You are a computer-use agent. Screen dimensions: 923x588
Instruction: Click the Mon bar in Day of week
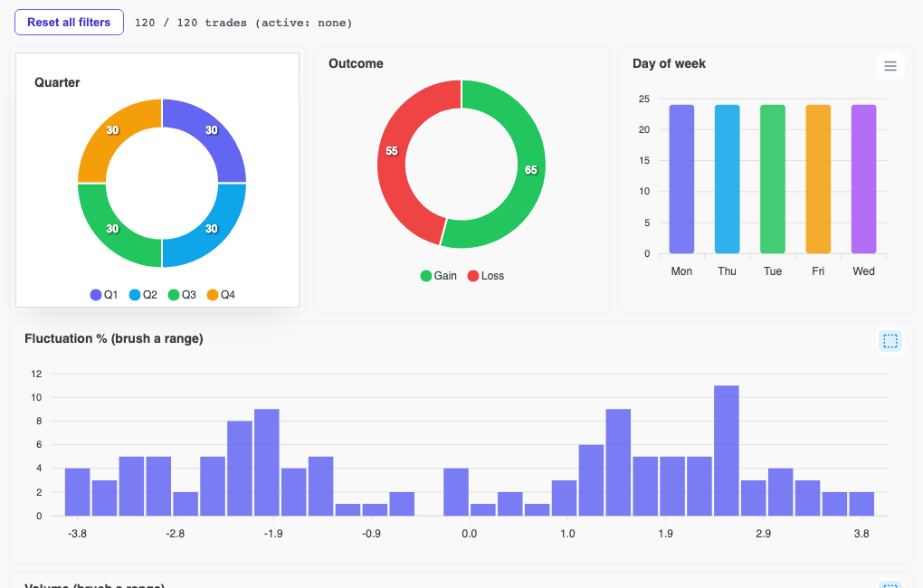pos(681,179)
